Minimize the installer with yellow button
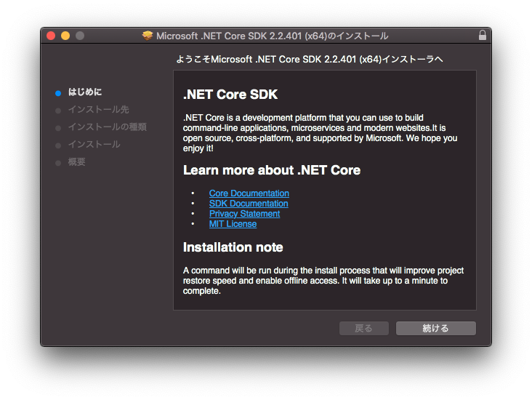This screenshot has width=532, height=400. [65, 36]
